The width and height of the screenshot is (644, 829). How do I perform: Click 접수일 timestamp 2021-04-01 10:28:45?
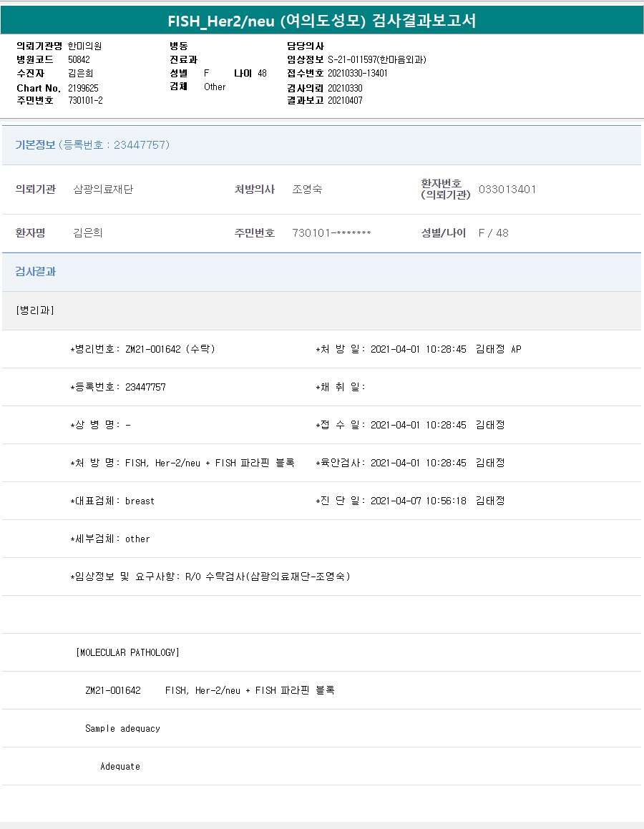(418, 425)
